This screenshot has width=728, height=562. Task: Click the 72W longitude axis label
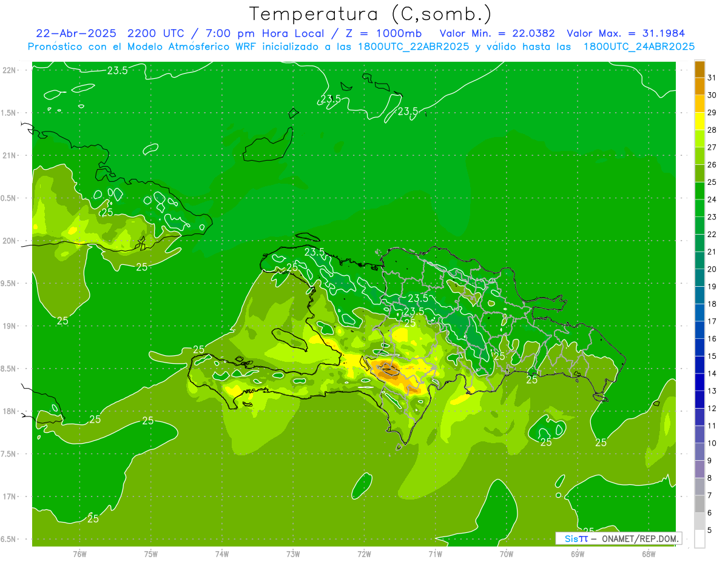pyautogui.click(x=365, y=554)
